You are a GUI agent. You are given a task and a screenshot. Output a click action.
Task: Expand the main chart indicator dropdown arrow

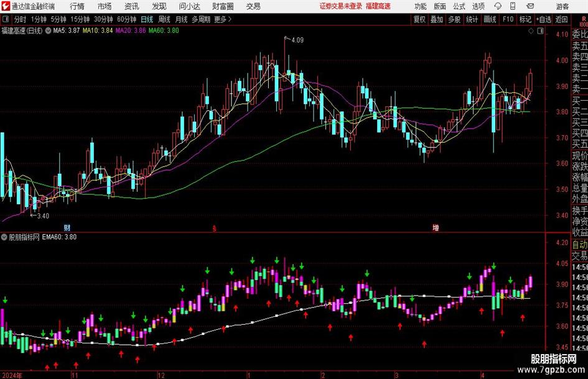point(48,30)
